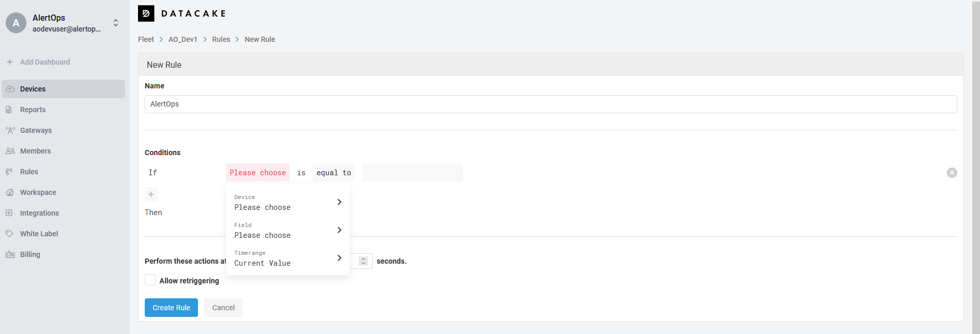Open the Reports page icon
The width and height of the screenshot is (980, 334).
pyautogui.click(x=9, y=110)
